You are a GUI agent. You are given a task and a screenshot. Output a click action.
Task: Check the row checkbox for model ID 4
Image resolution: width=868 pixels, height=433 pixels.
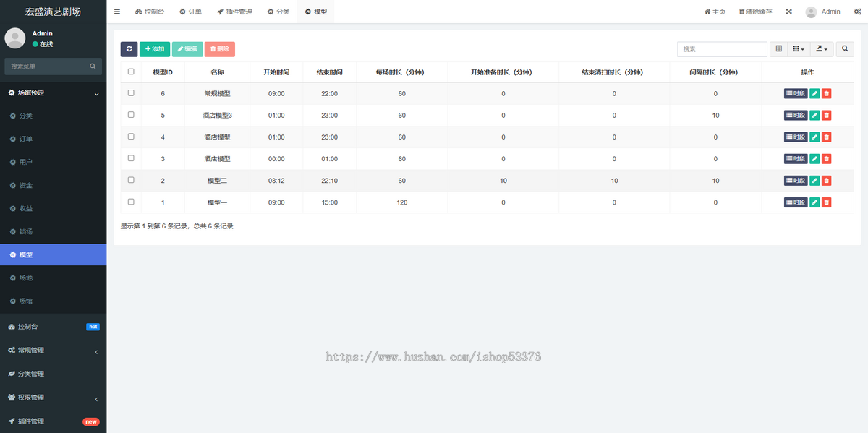(x=131, y=137)
